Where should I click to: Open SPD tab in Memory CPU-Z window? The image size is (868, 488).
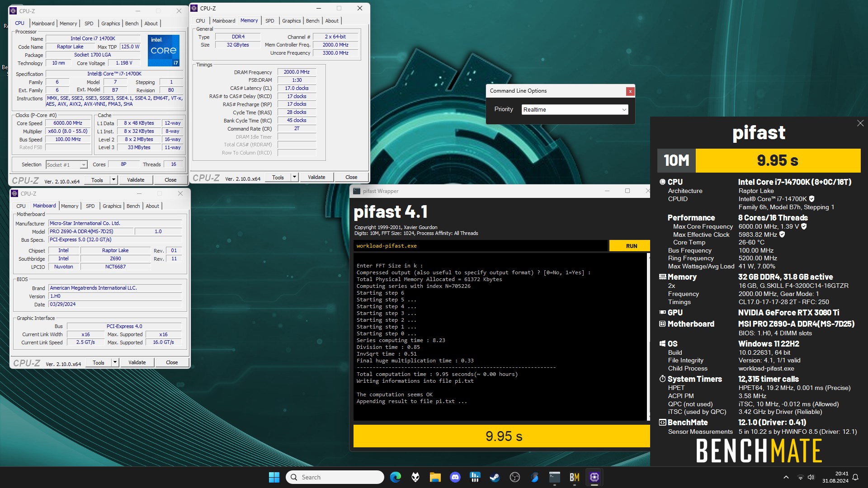pos(269,21)
